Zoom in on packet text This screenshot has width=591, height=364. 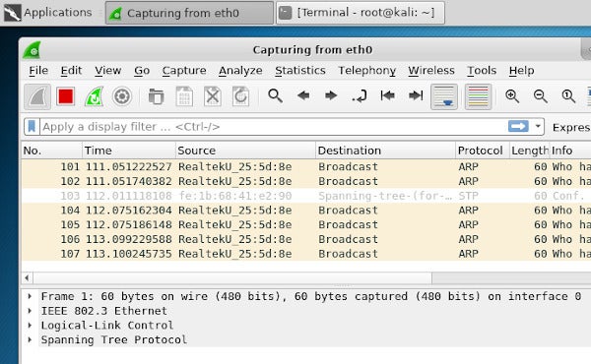512,96
